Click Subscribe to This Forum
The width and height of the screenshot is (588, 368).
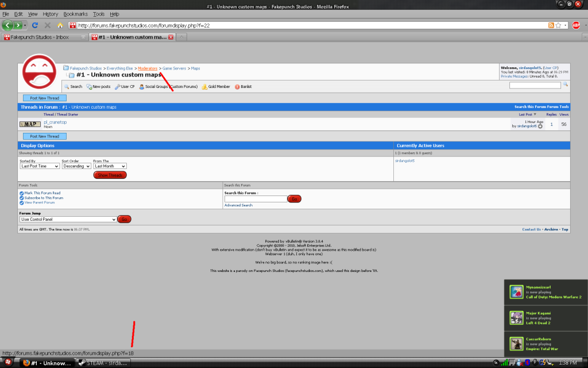tap(44, 198)
